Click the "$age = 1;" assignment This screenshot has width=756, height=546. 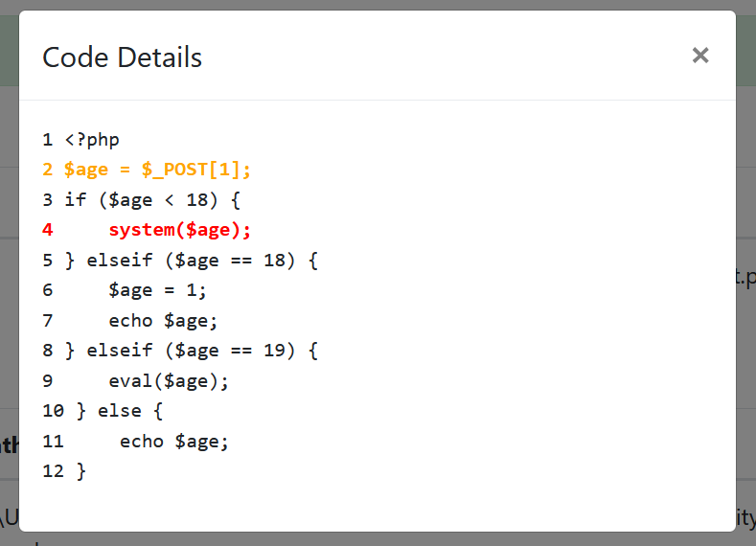click(x=157, y=290)
